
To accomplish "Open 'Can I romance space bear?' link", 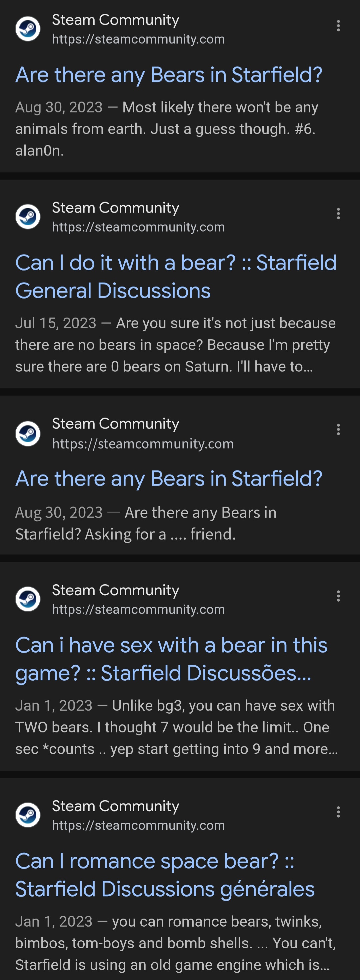I will pos(165,875).
